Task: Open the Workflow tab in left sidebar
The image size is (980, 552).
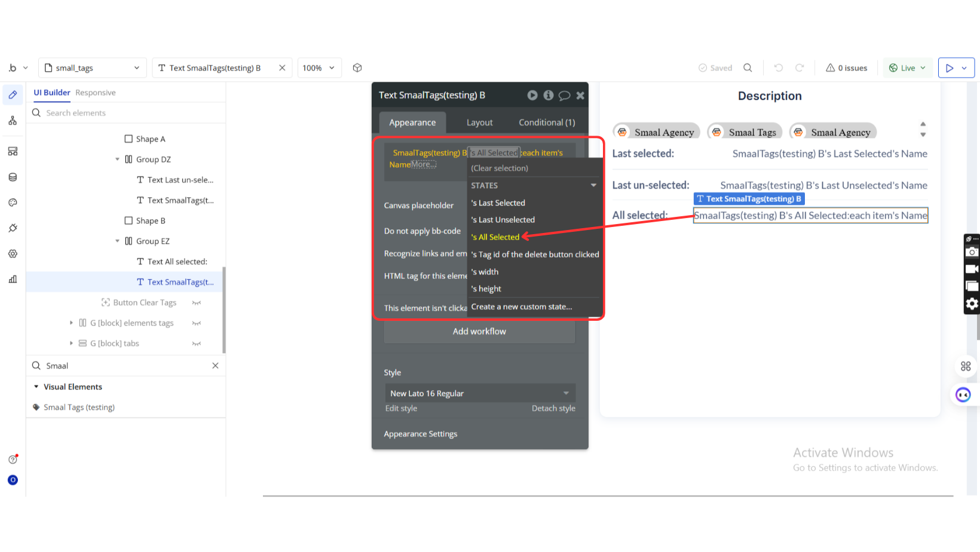Action: coord(13,121)
